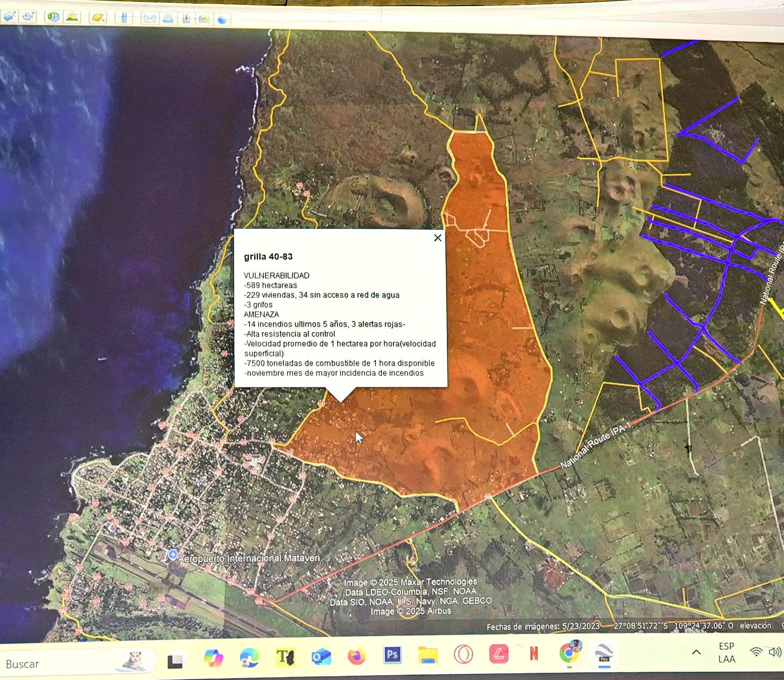The image size is (784, 680).
Task: Click the Buscar taskbar search field
Action: tap(59, 664)
